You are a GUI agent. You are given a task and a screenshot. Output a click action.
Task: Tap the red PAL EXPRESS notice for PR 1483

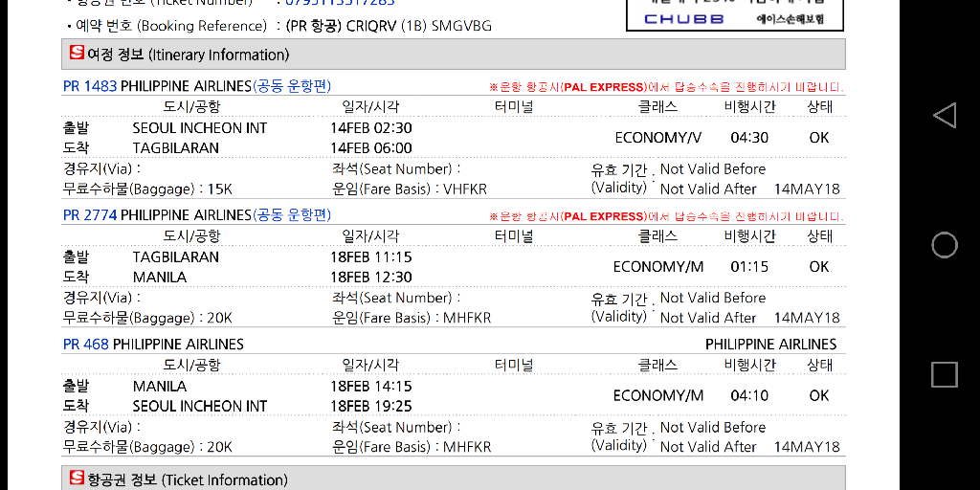tap(666, 87)
